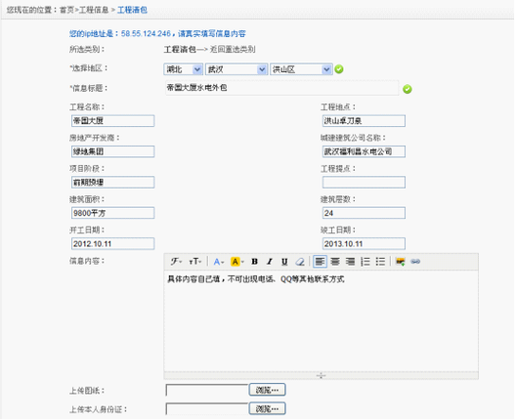Click 浏览 button for 上传本人身份证

pyautogui.click(x=268, y=409)
